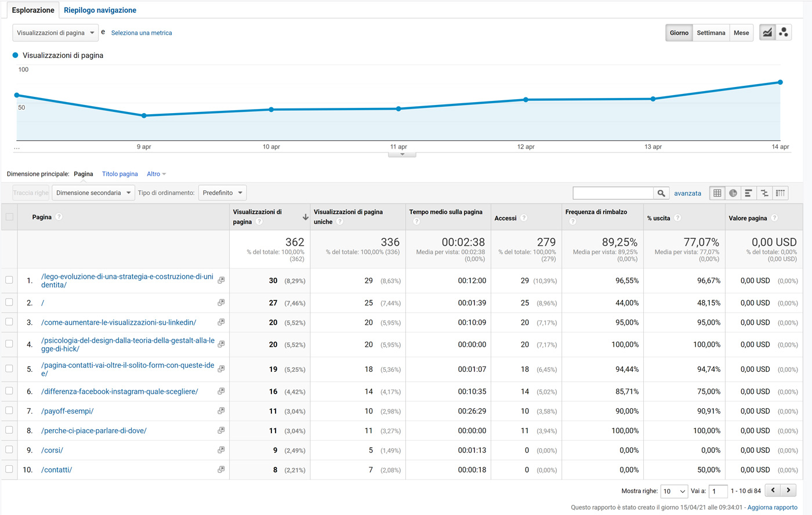Select Giorno time granularity

[x=679, y=32]
